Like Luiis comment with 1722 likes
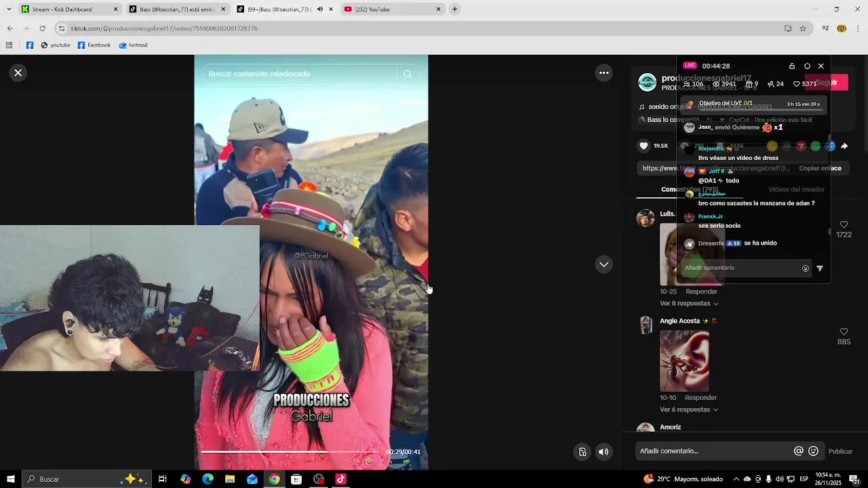This screenshot has height=488, width=868. pyautogui.click(x=844, y=224)
